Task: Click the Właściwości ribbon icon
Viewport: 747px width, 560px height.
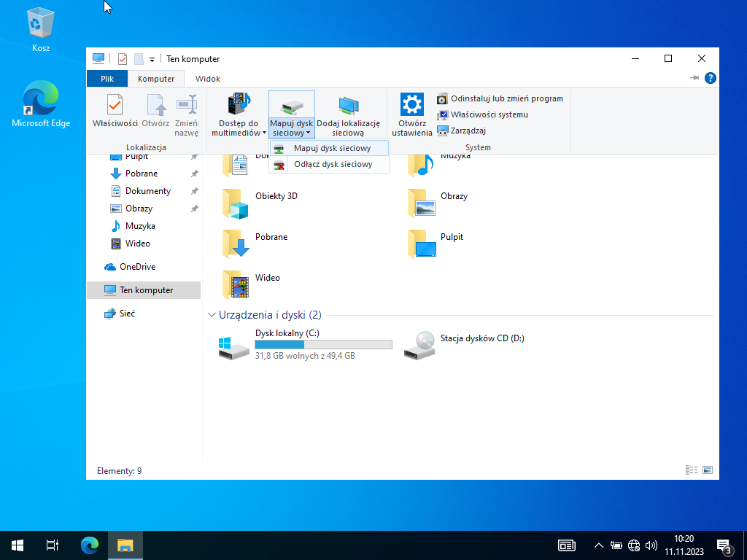Action: 115,114
